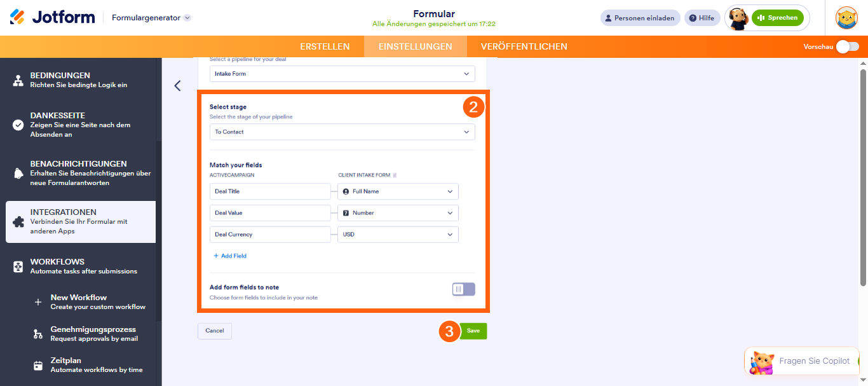Click Personen einladen button
This screenshot has width=868, height=386.
click(x=640, y=18)
